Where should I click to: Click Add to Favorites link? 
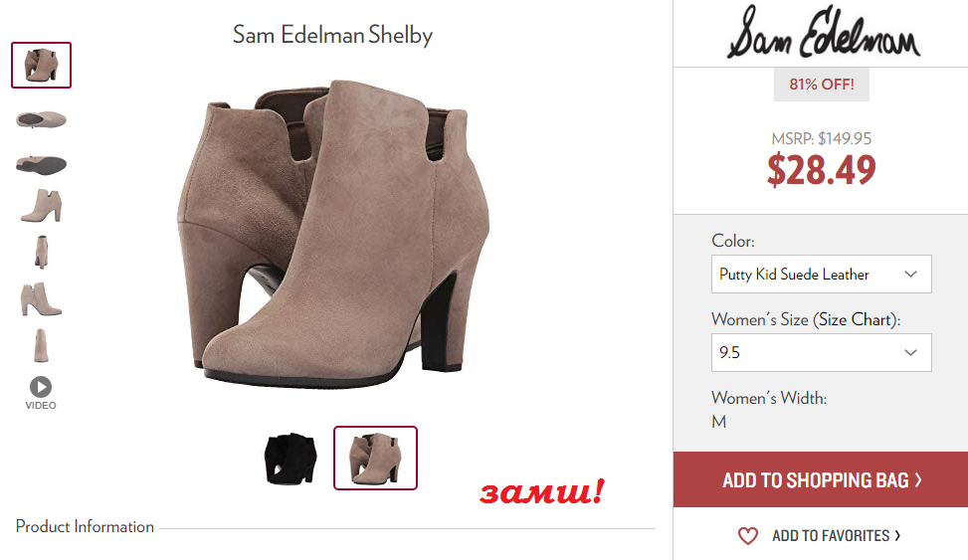point(836,536)
